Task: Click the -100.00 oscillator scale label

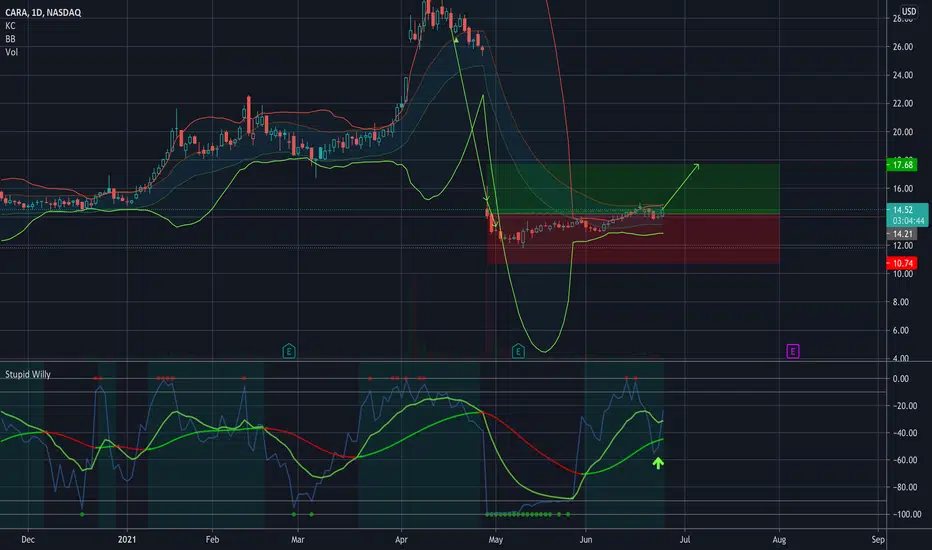Action: (x=908, y=514)
